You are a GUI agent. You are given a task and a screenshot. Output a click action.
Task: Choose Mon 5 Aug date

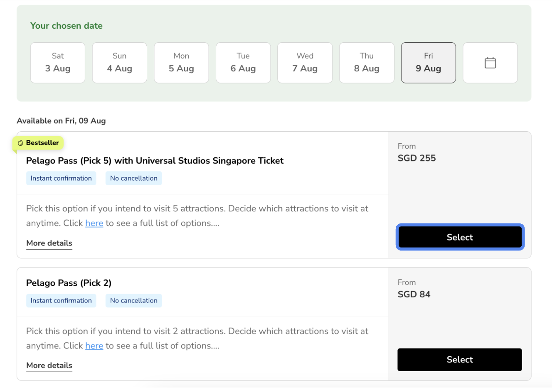181,63
